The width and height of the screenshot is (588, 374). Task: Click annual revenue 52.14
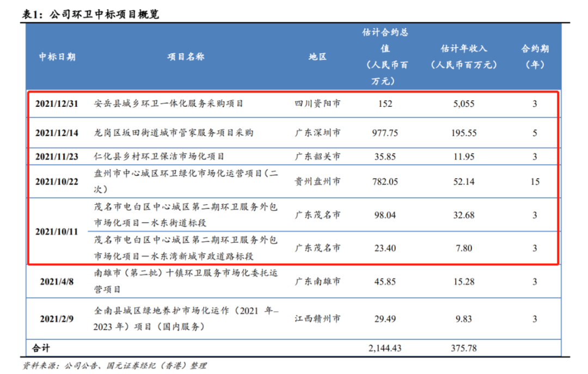click(464, 182)
